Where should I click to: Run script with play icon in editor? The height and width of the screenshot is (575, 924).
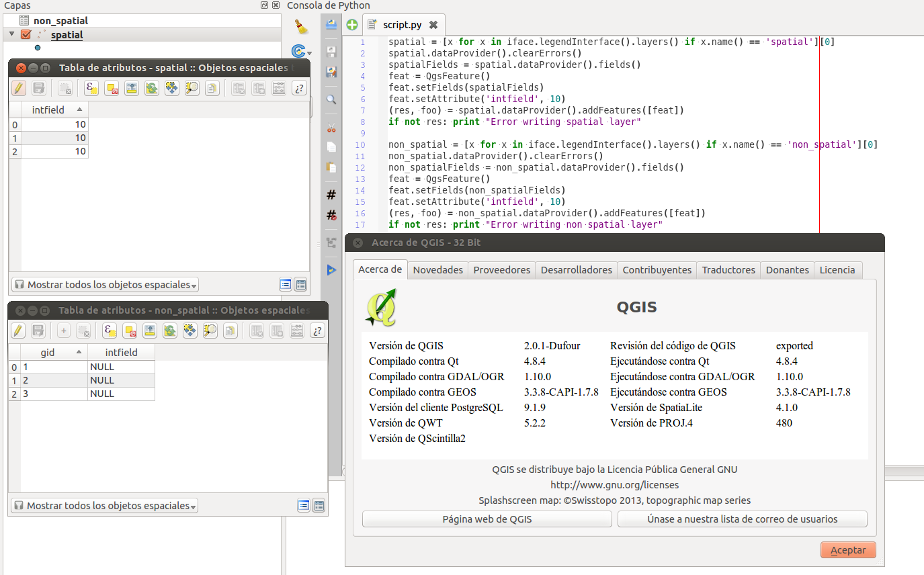[x=331, y=270]
